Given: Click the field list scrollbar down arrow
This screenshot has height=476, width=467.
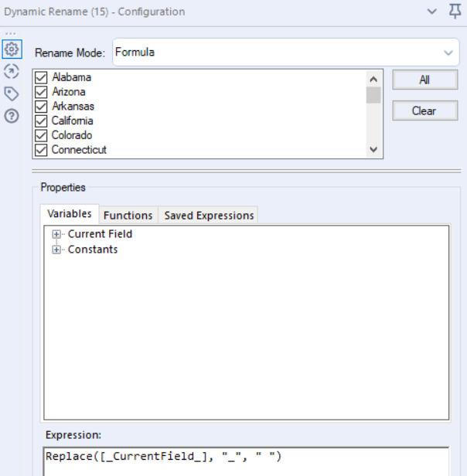Looking at the screenshot, I should tap(374, 150).
